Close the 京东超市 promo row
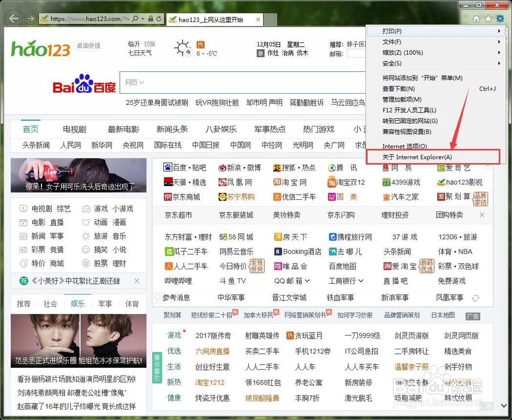The height and width of the screenshot is (420, 512). pos(482,215)
